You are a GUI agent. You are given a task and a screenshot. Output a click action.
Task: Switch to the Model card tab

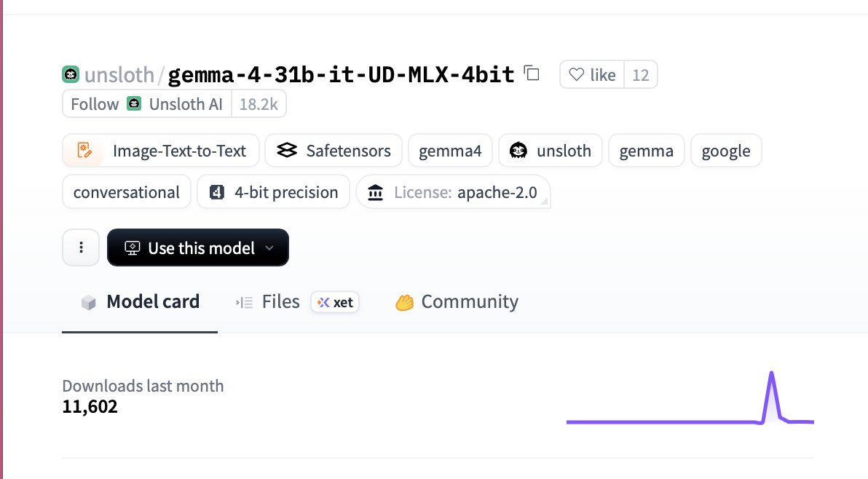[x=140, y=302]
